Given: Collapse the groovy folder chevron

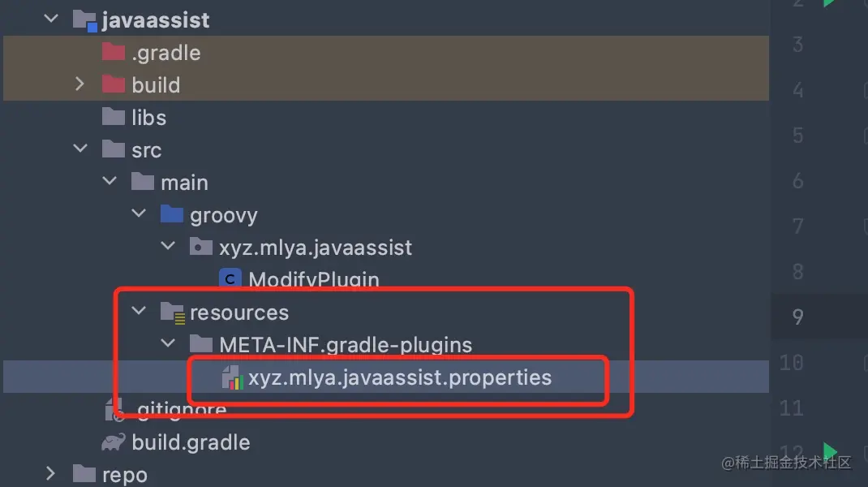Looking at the screenshot, I should [139, 213].
